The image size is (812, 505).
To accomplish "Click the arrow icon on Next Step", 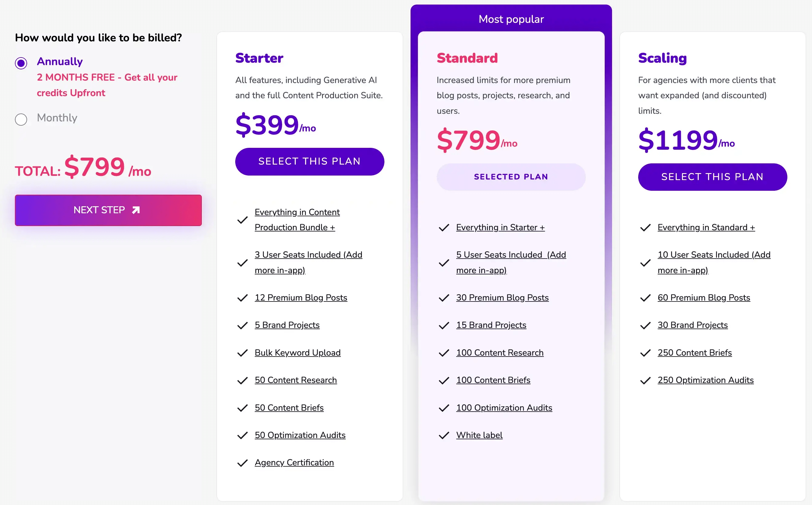I will [136, 210].
